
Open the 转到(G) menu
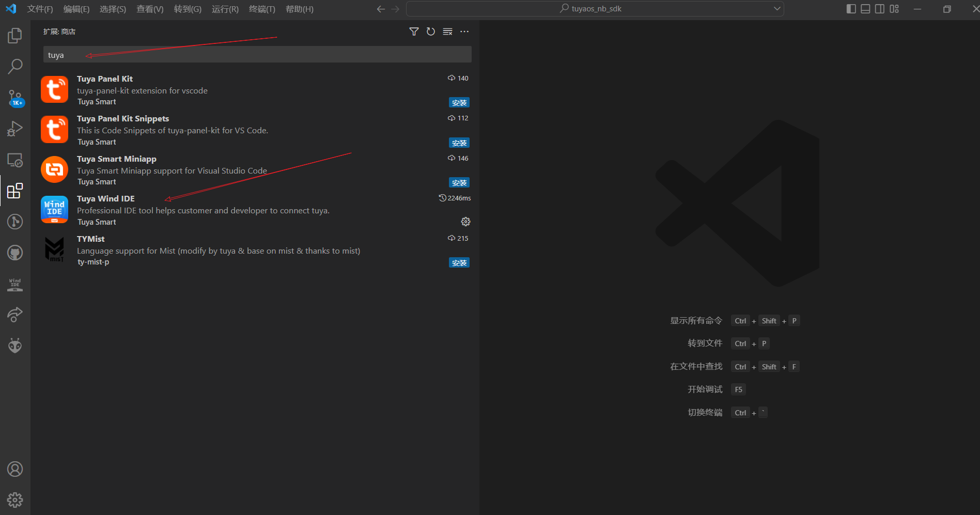(188, 9)
